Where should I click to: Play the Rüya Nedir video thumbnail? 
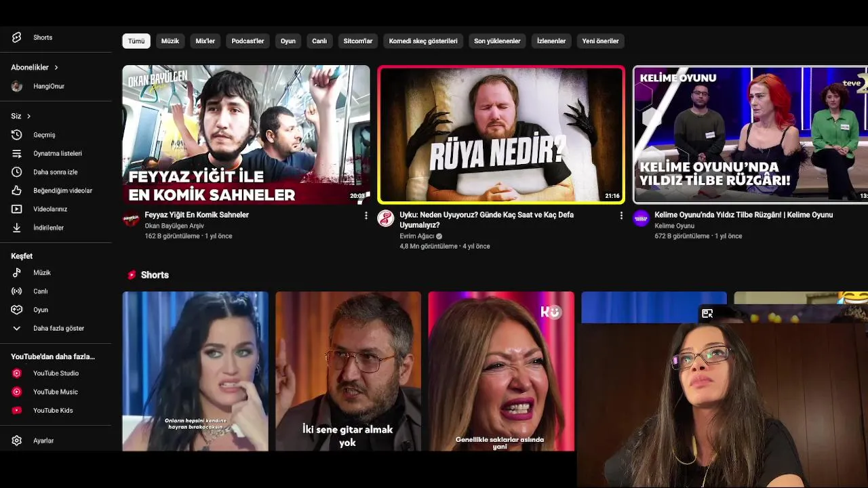point(501,134)
